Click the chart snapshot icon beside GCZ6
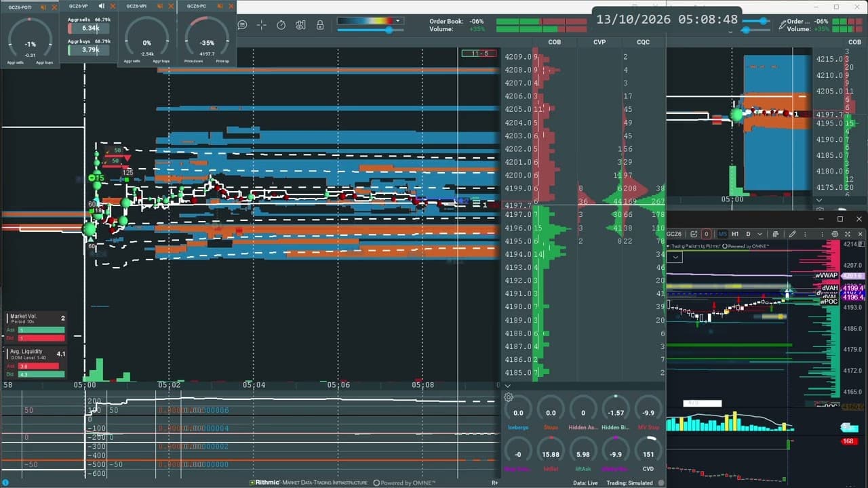The height and width of the screenshot is (488, 868). (694, 234)
